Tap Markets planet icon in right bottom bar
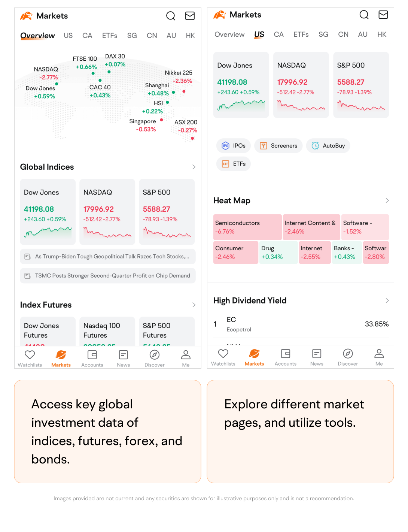Viewport: 408px width, 532px height. [x=254, y=354]
